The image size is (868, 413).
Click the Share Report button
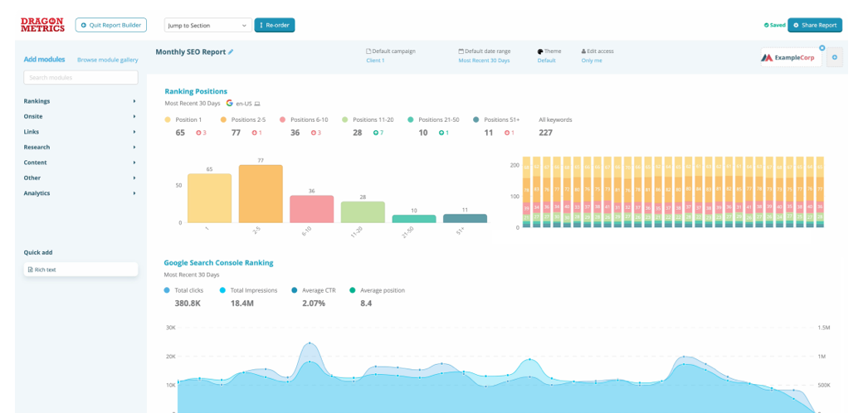coord(814,26)
